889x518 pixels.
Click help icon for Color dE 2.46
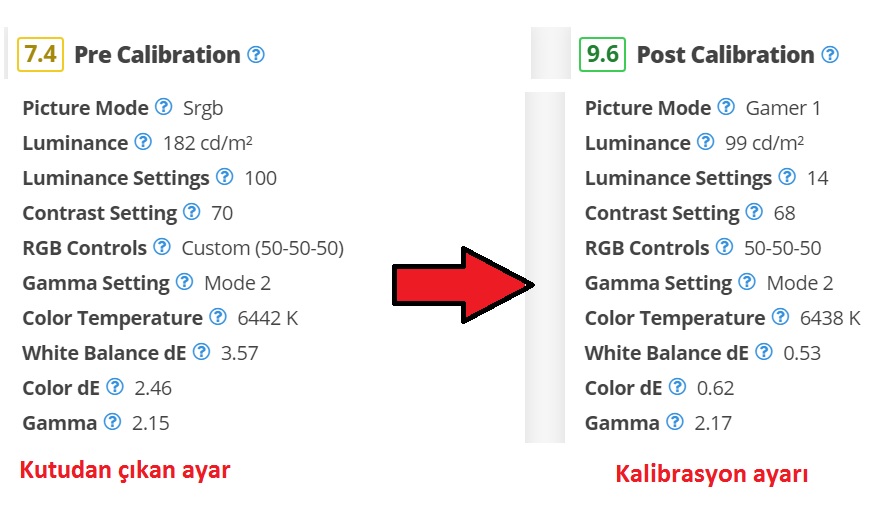(x=115, y=387)
